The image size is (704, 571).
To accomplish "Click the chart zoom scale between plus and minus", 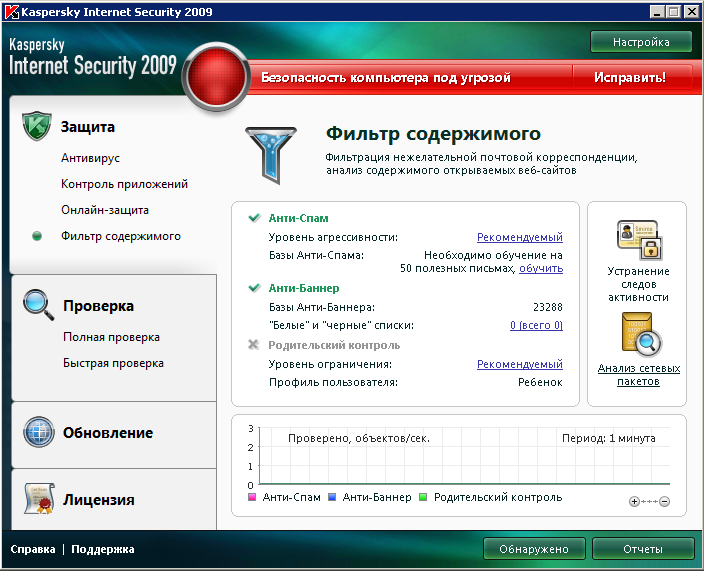I will coord(649,501).
